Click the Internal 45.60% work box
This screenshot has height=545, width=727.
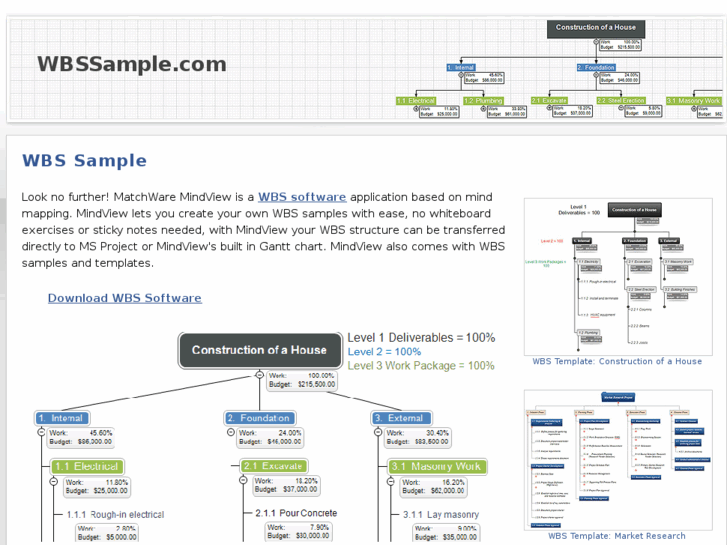[x=81, y=437]
